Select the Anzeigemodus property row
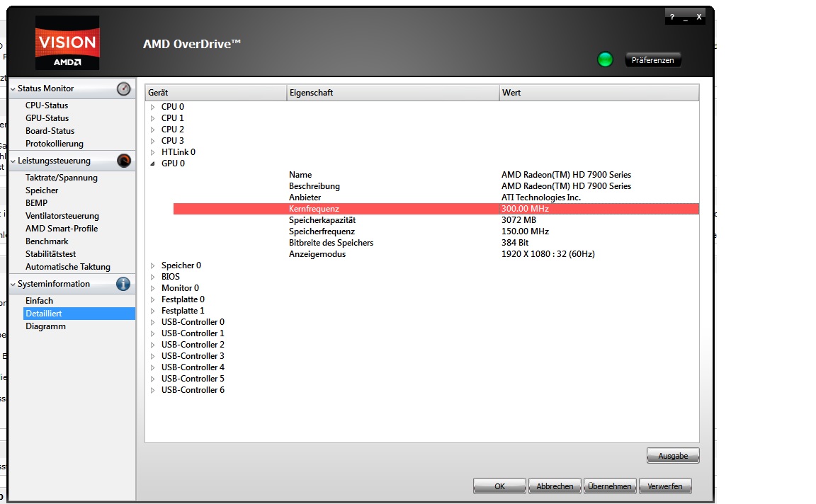The height and width of the screenshot is (504, 816). point(436,254)
